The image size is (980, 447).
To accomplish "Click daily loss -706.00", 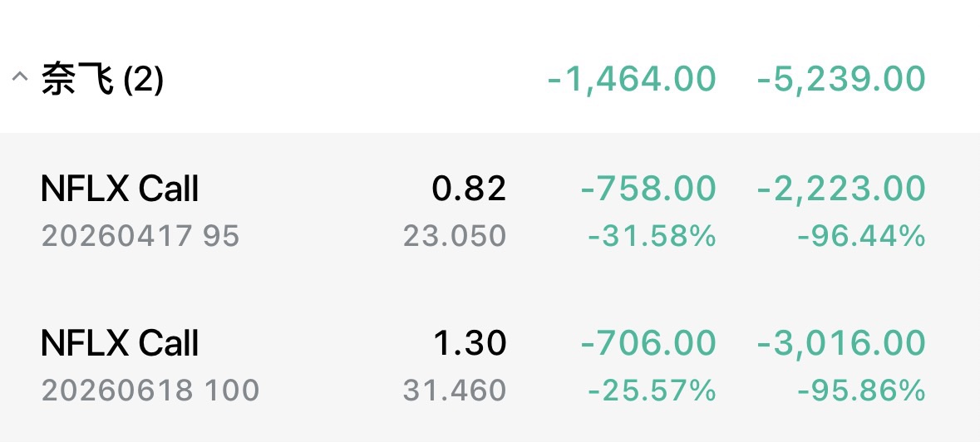I will coord(648,342).
